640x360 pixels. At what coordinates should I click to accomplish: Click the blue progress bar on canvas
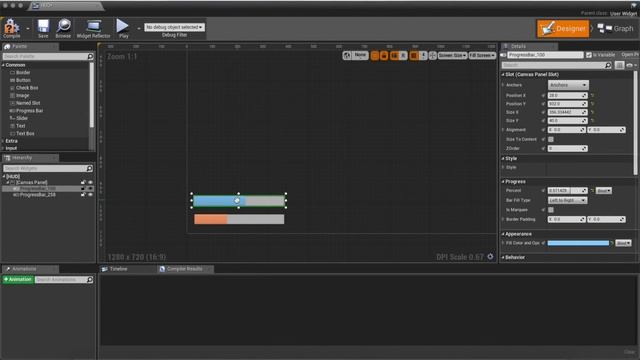pyautogui.click(x=239, y=200)
